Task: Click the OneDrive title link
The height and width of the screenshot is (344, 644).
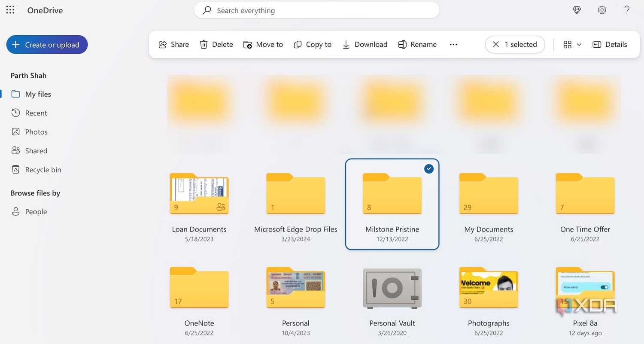Action: (x=45, y=10)
